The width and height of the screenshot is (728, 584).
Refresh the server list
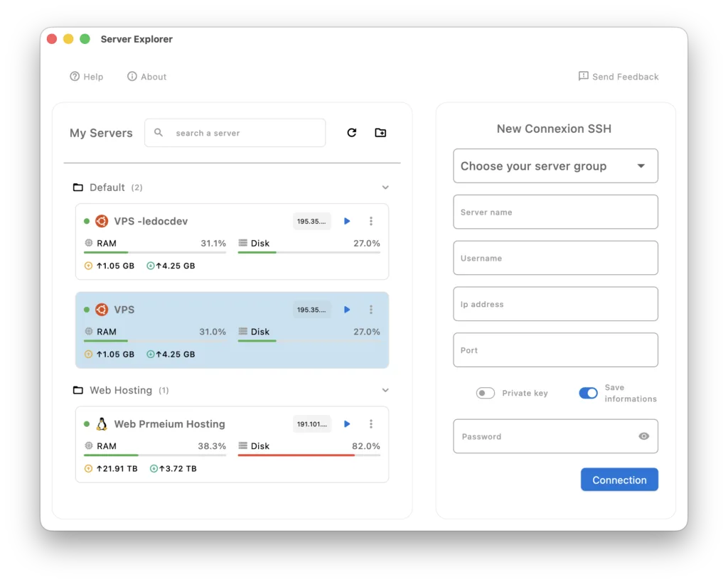[x=352, y=132]
